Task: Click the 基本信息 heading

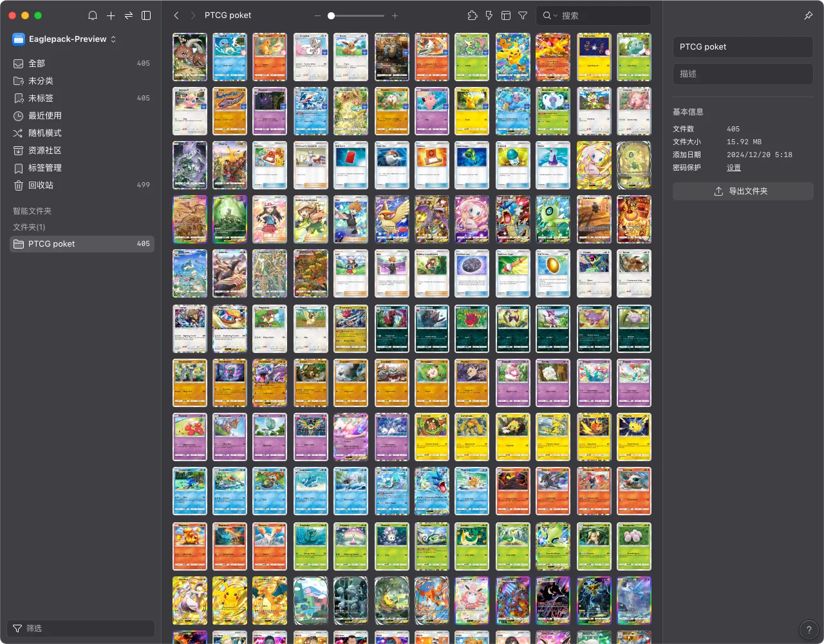Action: coord(688,112)
